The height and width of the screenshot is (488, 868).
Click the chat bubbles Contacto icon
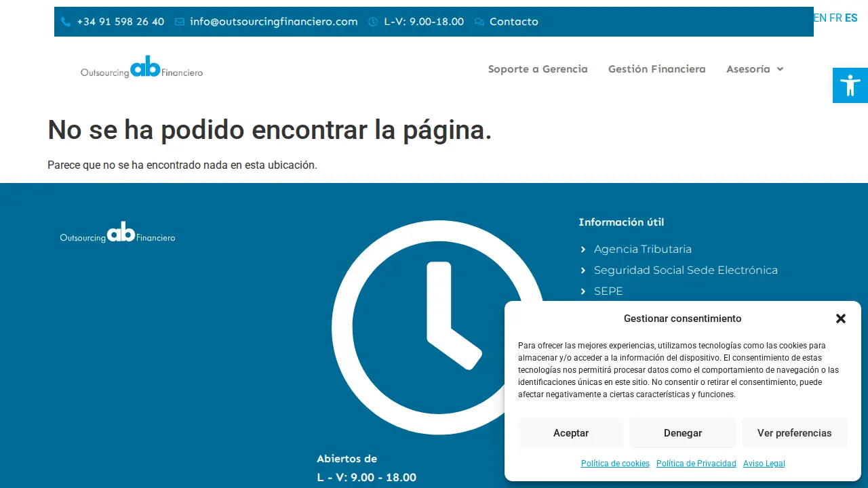pyautogui.click(x=479, y=22)
